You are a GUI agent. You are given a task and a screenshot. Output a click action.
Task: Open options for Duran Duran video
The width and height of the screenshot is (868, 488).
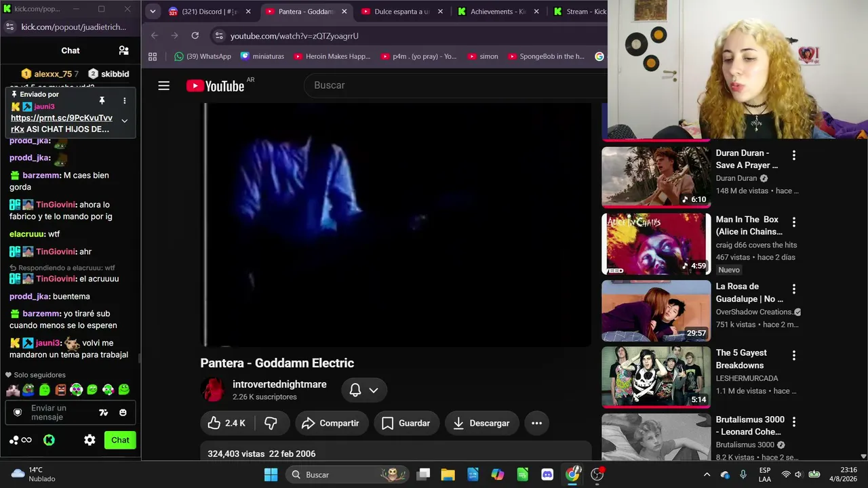point(794,155)
